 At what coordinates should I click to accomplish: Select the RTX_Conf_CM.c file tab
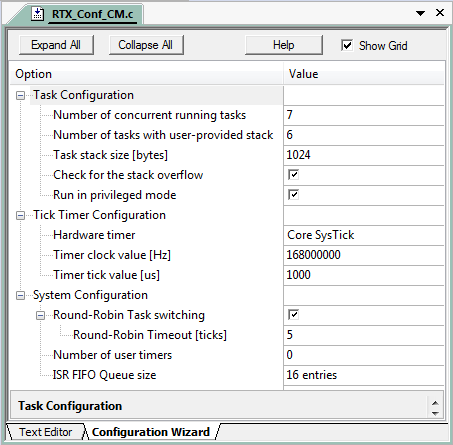pos(92,14)
